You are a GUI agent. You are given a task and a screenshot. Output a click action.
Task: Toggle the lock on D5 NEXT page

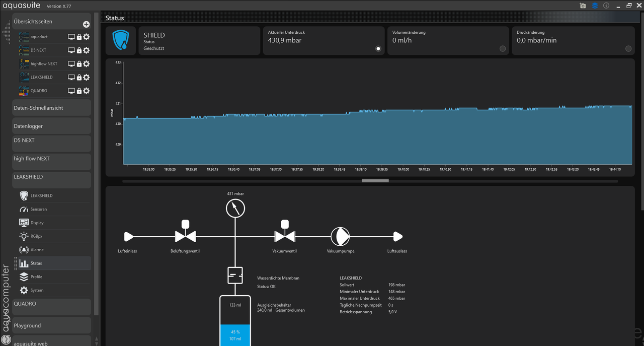pos(79,50)
